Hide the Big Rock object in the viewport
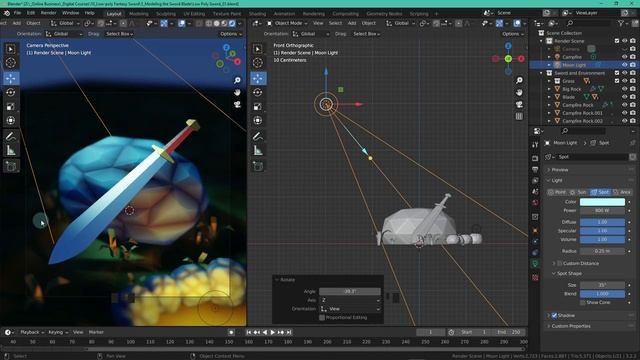This screenshot has width=640, height=360. pos(624,89)
